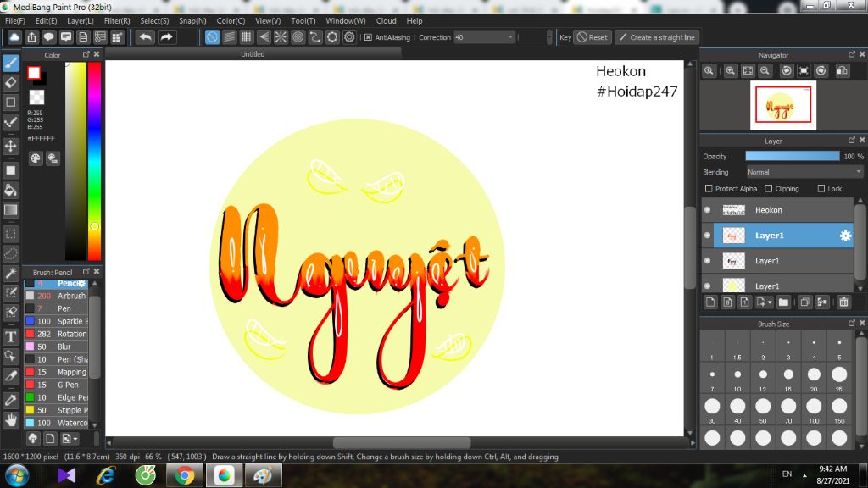Add folder in Layer panel
Image resolution: width=868 pixels, height=488 pixels.
pyautogui.click(x=783, y=302)
